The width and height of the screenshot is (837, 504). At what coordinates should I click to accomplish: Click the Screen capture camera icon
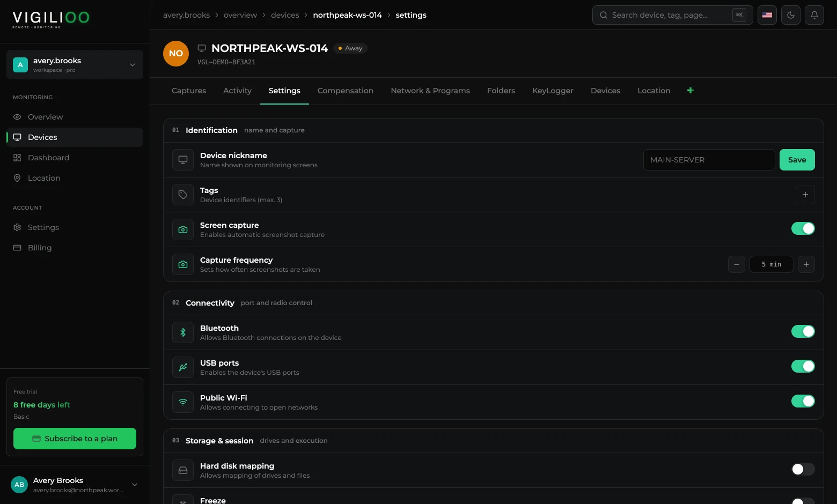(183, 229)
